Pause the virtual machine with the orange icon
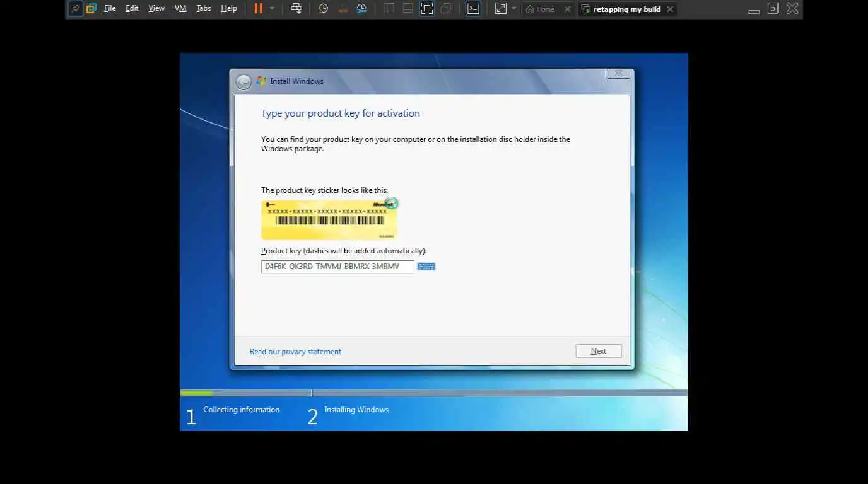 click(x=259, y=9)
